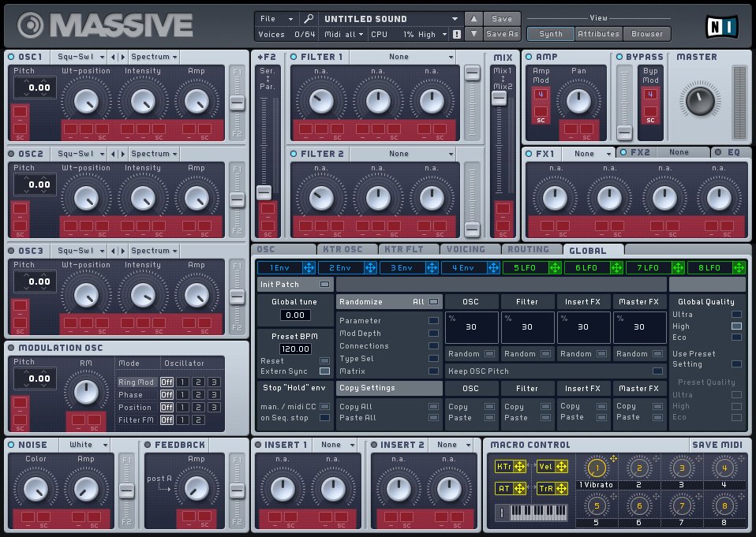Click the Init Patch button
This screenshot has width=756, height=537.
(295, 285)
